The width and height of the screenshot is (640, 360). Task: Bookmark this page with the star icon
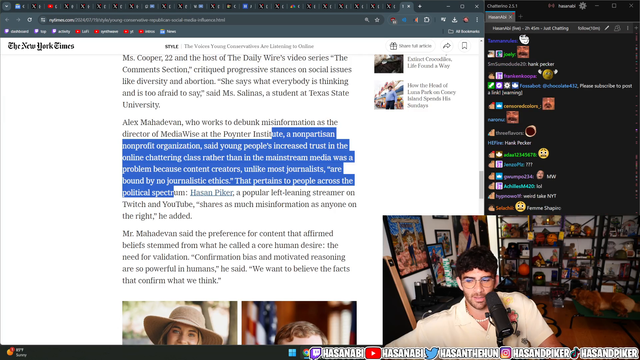(x=377, y=20)
